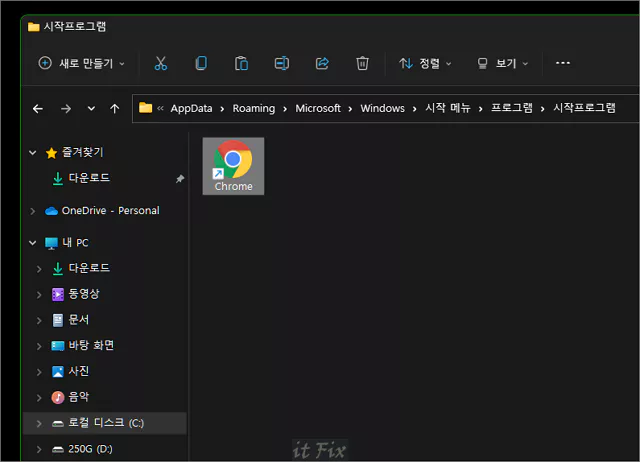The height and width of the screenshot is (462, 640).
Task: Go back with the left arrow
Action: (x=38, y=109)
